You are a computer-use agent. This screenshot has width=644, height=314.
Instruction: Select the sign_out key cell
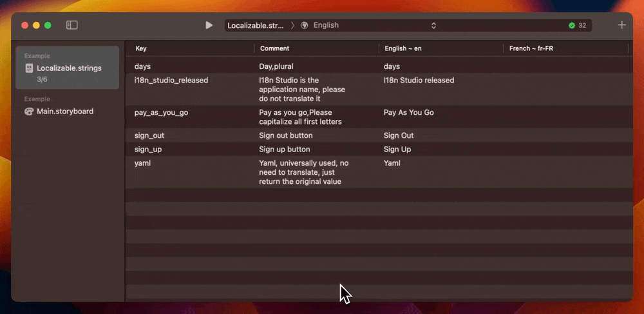(x=149, y=135)
